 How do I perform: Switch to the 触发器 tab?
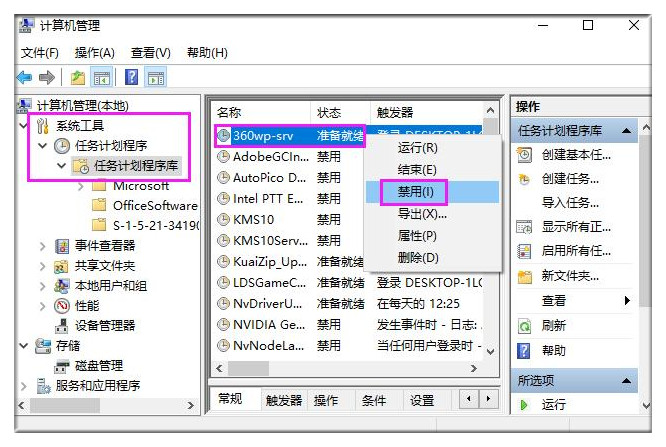(x=284, y=400)
